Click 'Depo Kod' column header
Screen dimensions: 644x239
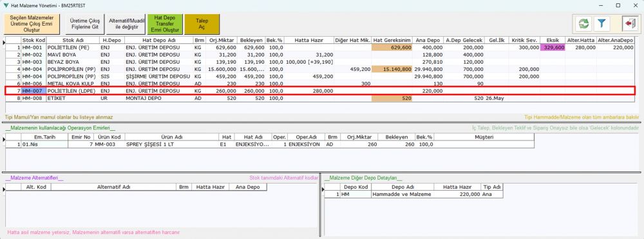click(x=355, y=187)
